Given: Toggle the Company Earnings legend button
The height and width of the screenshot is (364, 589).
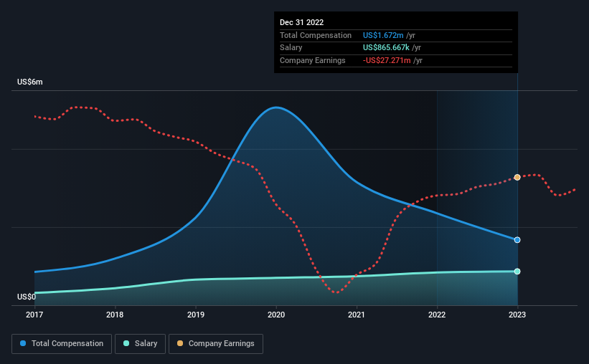Looking at the screenshot, I should 216,344.
